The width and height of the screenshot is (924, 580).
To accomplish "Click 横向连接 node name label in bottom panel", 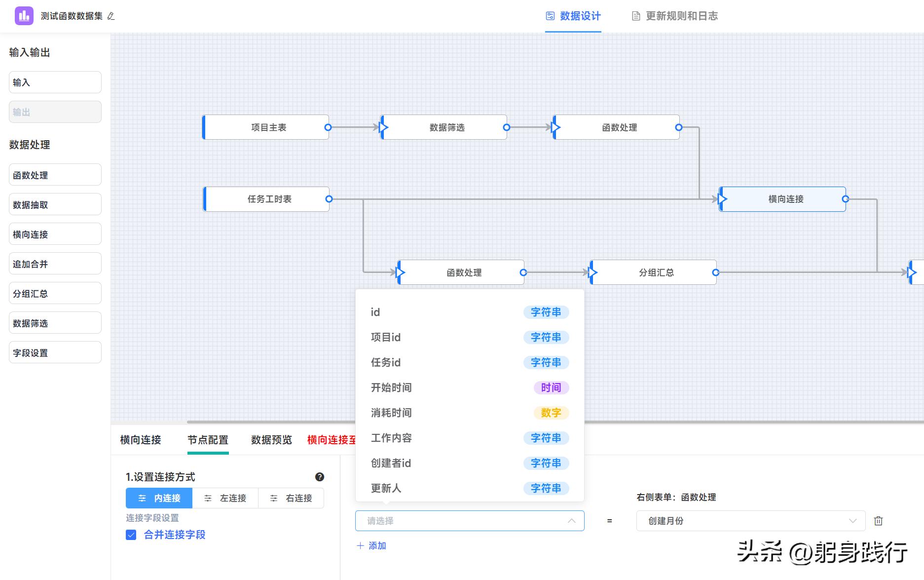I will point(141,440).
